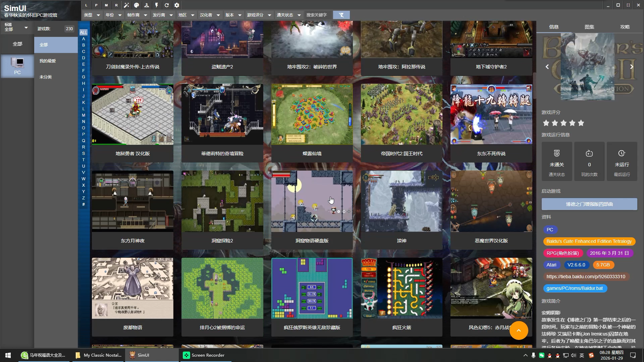This screenshot has width=644, height=362.
Task: Toggle the L layout mode button
Action: [x=86, y=5]
